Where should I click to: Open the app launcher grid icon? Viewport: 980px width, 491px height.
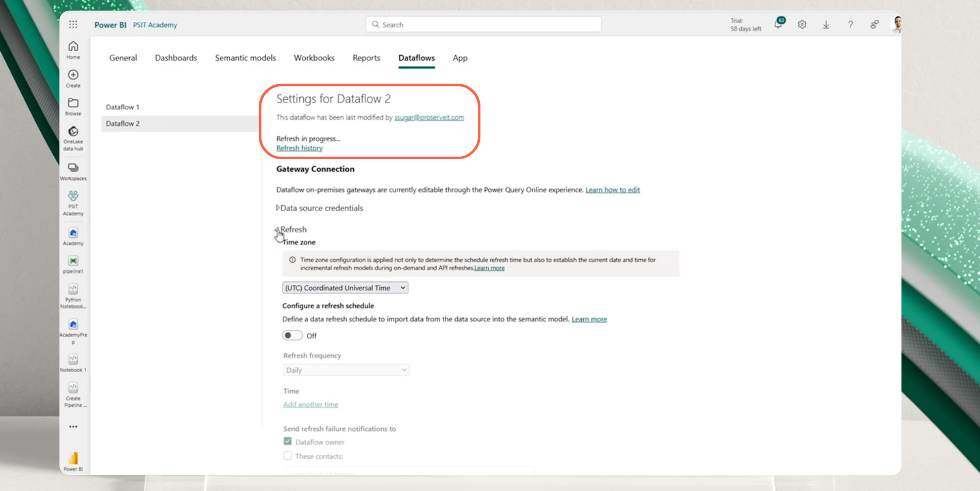coord(73,24)
